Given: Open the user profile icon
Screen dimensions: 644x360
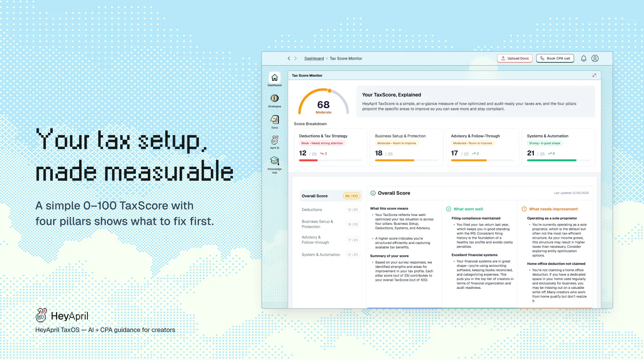Looking at the screenshot, I should [595, 58].
